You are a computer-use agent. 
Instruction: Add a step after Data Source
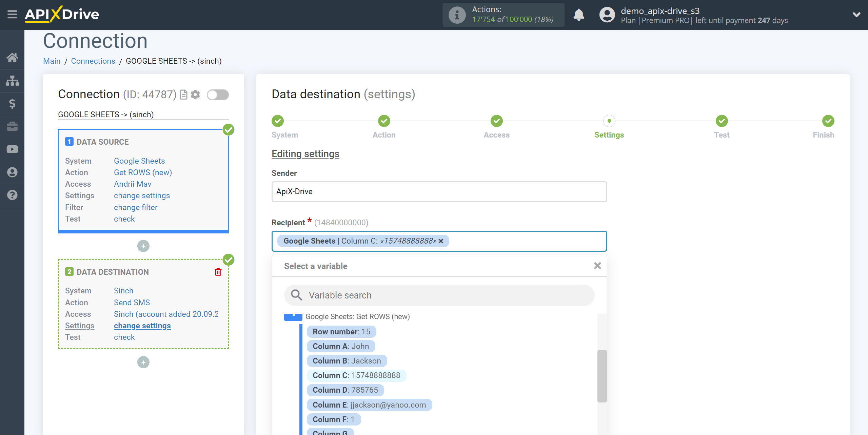pyautogui.click(x=143, y=246)
